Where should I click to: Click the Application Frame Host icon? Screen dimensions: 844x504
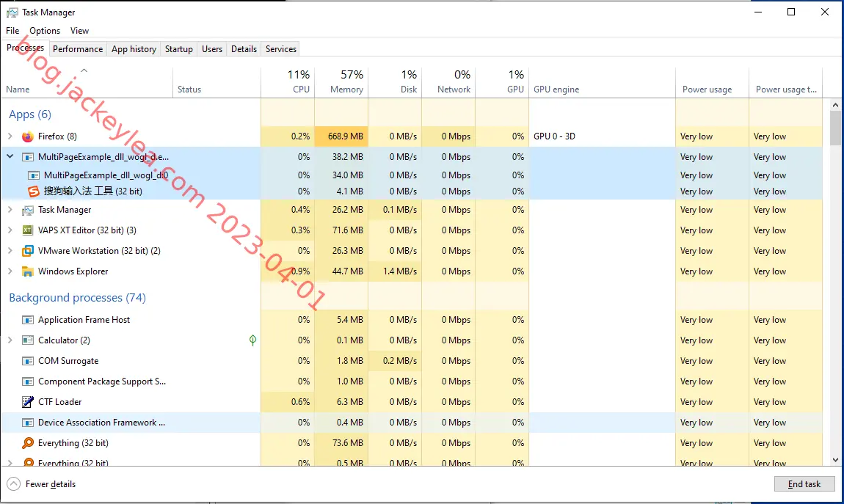27,320
